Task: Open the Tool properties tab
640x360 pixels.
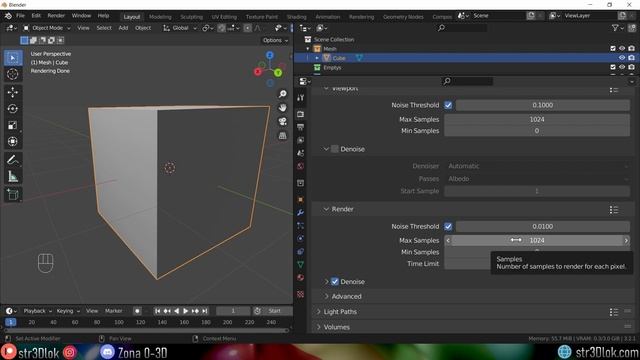Action: (301, 98)
